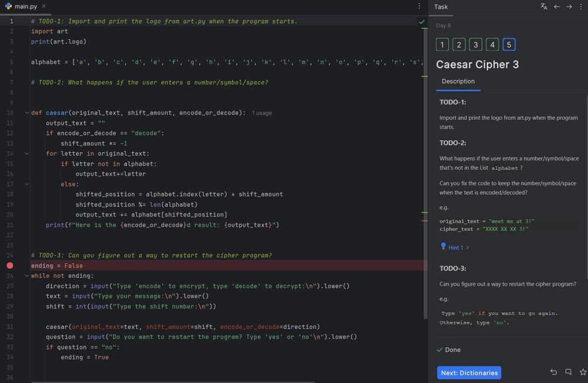Open the comment icon near the Next button
The image size is (588, 383).
click(568, 372)
